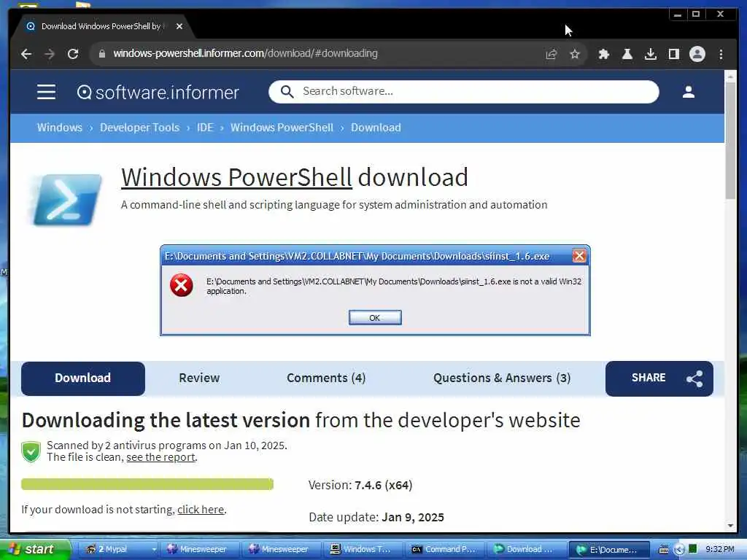Click the vertical scrollbar thumb

(x=730, y=141)
